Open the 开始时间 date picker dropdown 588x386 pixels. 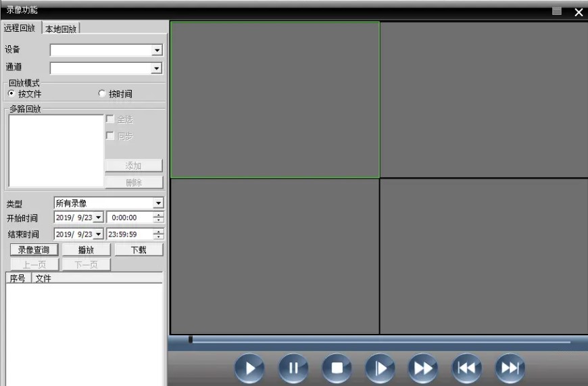pos(98,217)
